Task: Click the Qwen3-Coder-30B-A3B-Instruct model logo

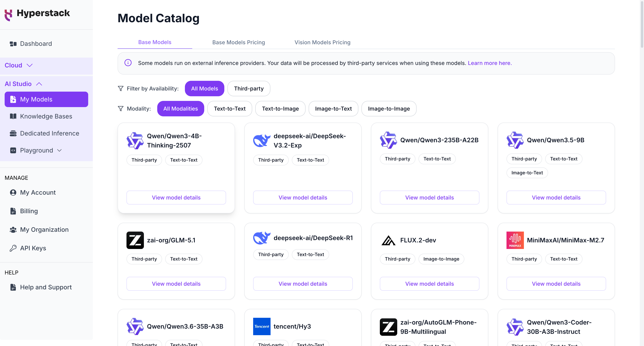Action: [x=515, y=327]
